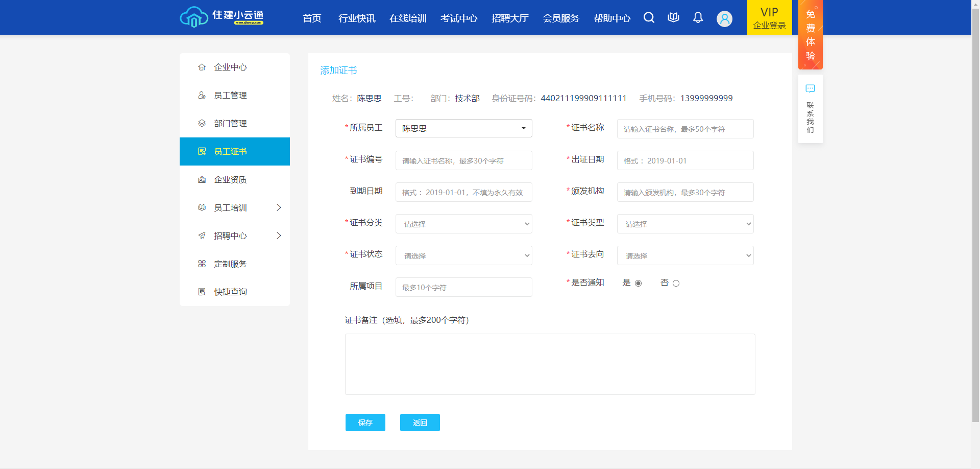Open the 证书分类 dropdown
Viewport: 980px width, 469px height.
point(463,224)
